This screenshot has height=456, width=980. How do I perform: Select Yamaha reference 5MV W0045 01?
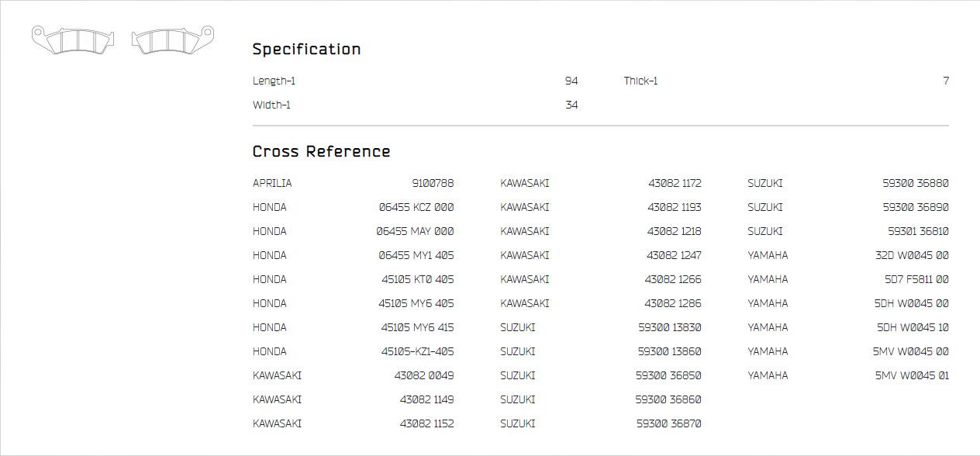912,375
